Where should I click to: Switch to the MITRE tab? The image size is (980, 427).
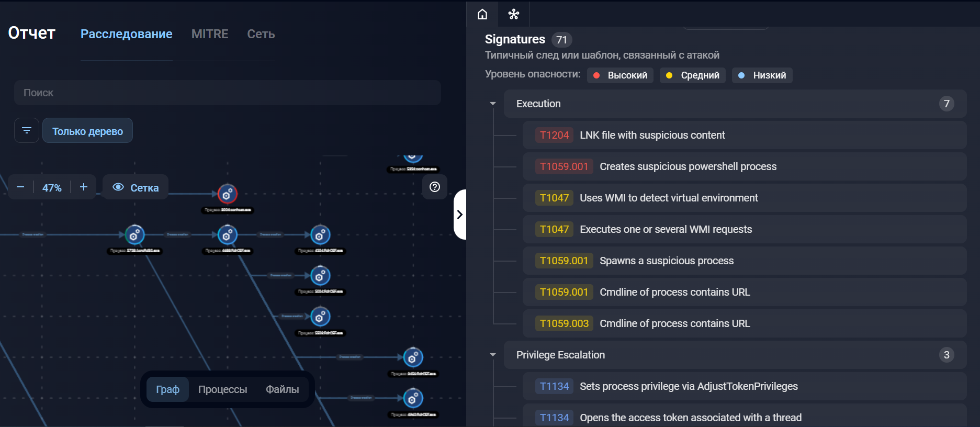tap(210, 34)
